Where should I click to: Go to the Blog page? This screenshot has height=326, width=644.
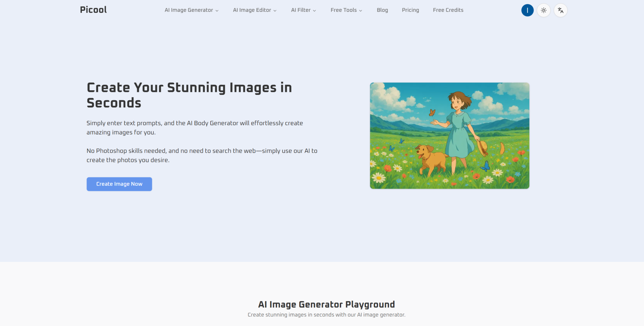(x=382, y=10)
